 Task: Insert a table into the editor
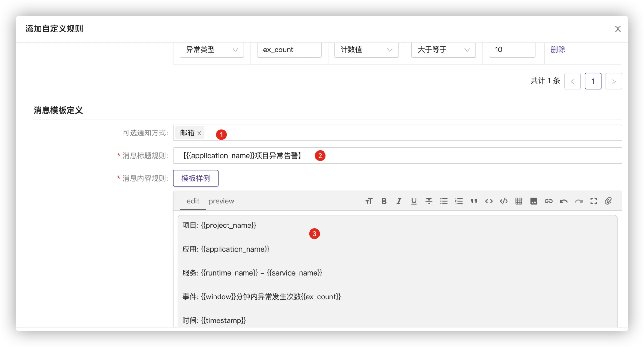pyautogui.click(x=519, y=201)
